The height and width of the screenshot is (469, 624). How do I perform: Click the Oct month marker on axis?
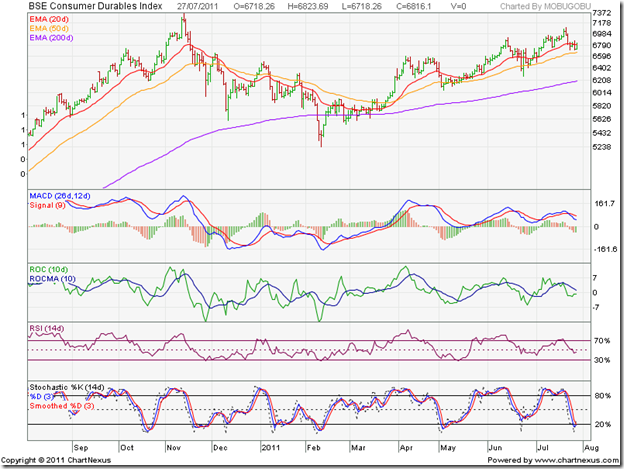pyautogui.click(x=127, y=448)
